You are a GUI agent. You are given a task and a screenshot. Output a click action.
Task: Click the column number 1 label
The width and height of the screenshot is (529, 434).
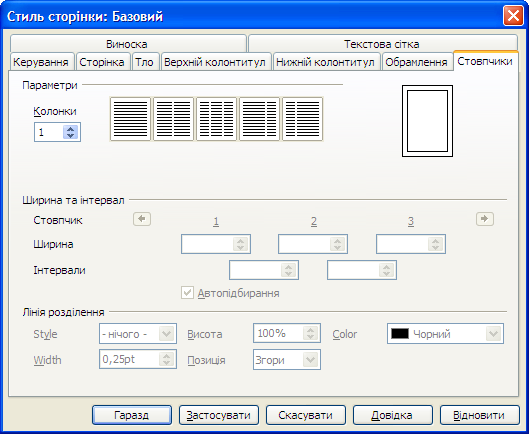tap(216, 221)
